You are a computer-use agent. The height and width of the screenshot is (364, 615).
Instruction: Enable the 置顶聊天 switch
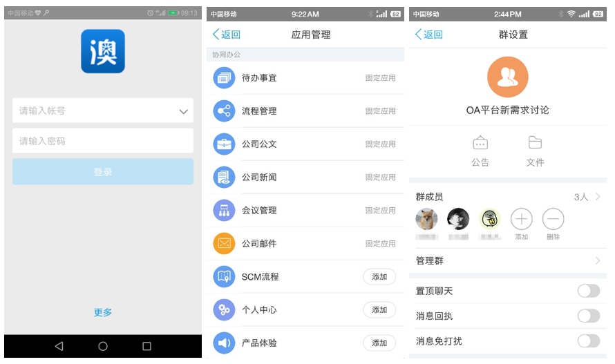(x=588, y=291)
